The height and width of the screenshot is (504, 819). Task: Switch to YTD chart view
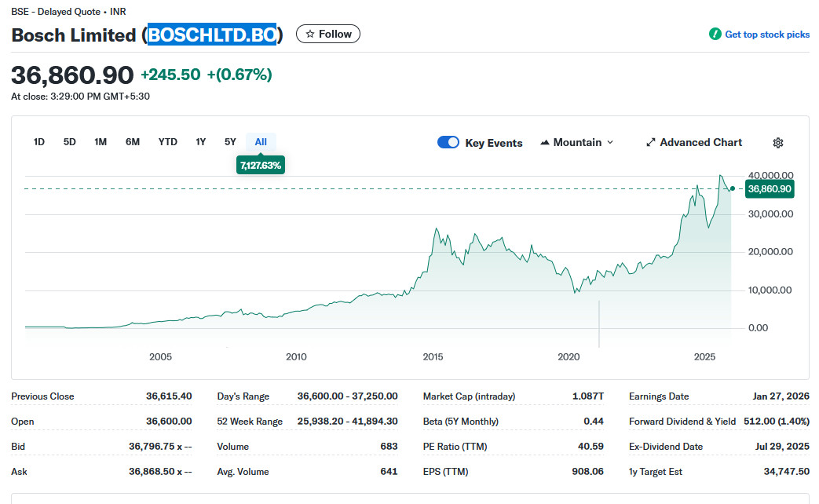point(168,142)
